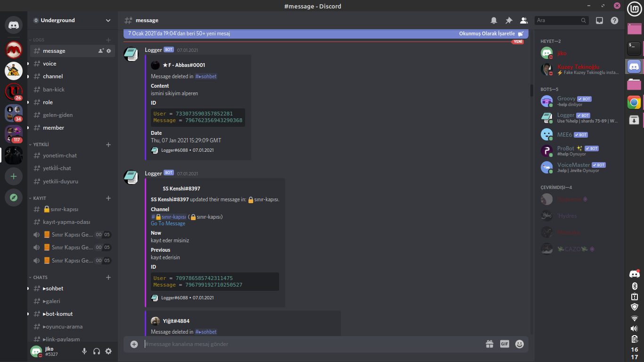Toggle member list visibility
The width and height of the screenshot is (644, 362).
tap(524, 20)
